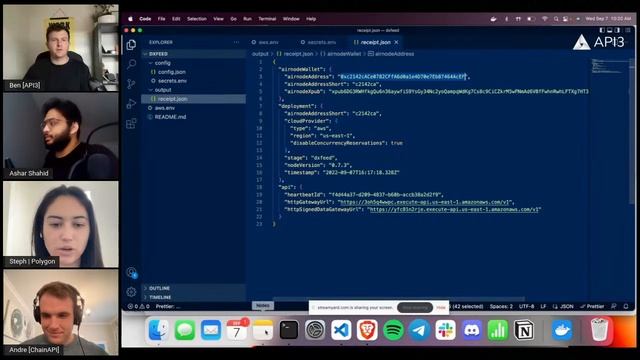Change indentation via Spaces: 2

[x=501, y=306]
